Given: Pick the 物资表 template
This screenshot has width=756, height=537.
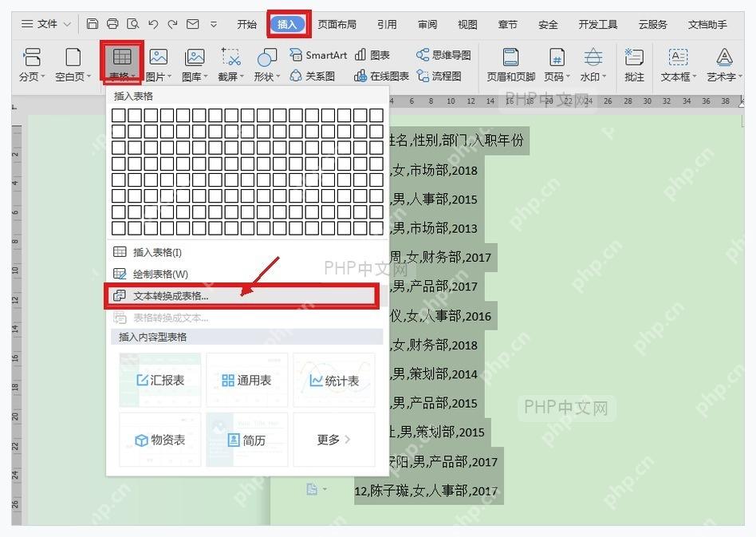Looking at the screenshot, I should (x=160, y=440).
